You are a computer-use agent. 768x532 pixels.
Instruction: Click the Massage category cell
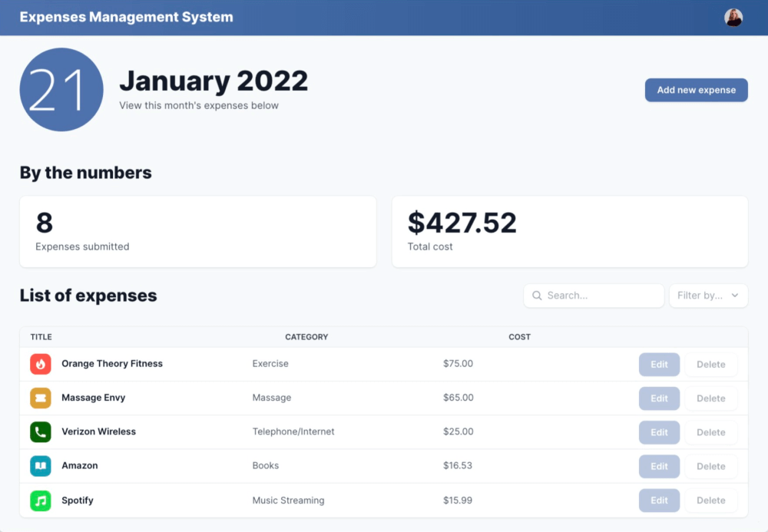(272, 398)
